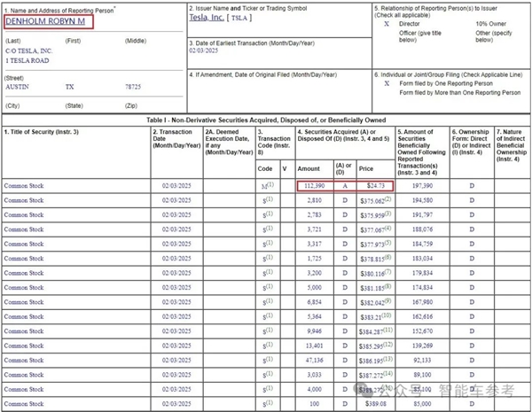Image resolution: width=532 pixels, height=412 pixels.
Task: Click the earliest transaction date 02/03/2025
Action: coord(204,51)
